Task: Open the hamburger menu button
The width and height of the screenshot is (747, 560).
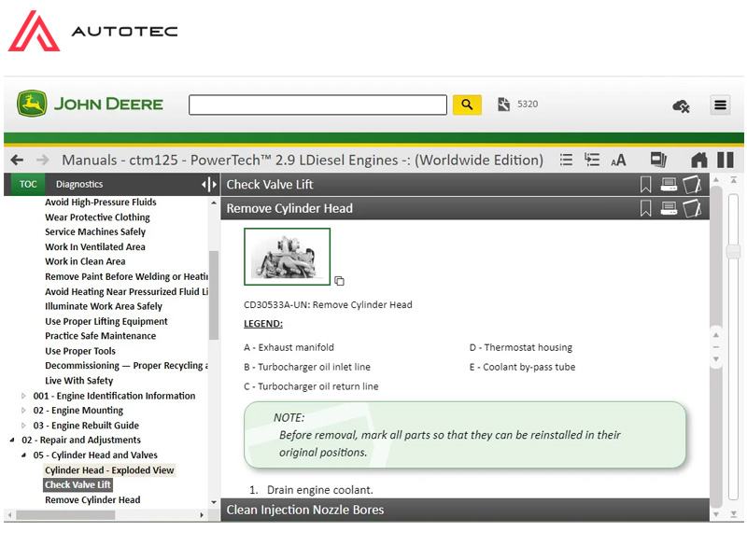Action: pyautogui.click(x=720, y=105)
